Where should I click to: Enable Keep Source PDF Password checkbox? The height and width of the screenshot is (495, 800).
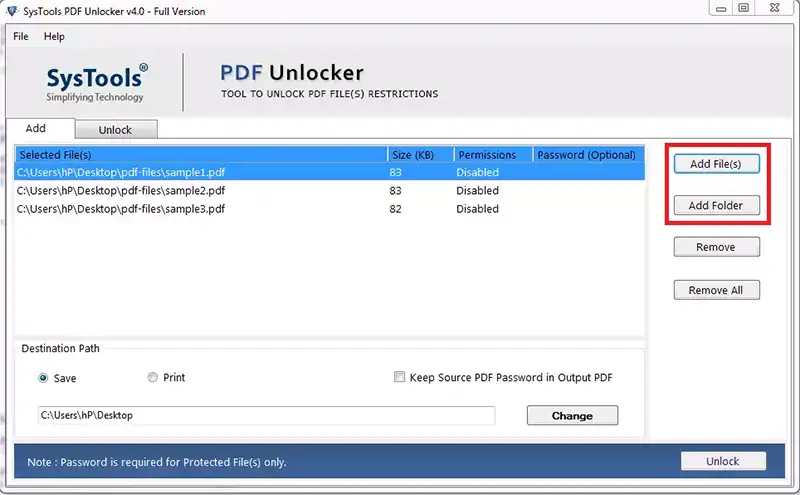pos(399,377)
